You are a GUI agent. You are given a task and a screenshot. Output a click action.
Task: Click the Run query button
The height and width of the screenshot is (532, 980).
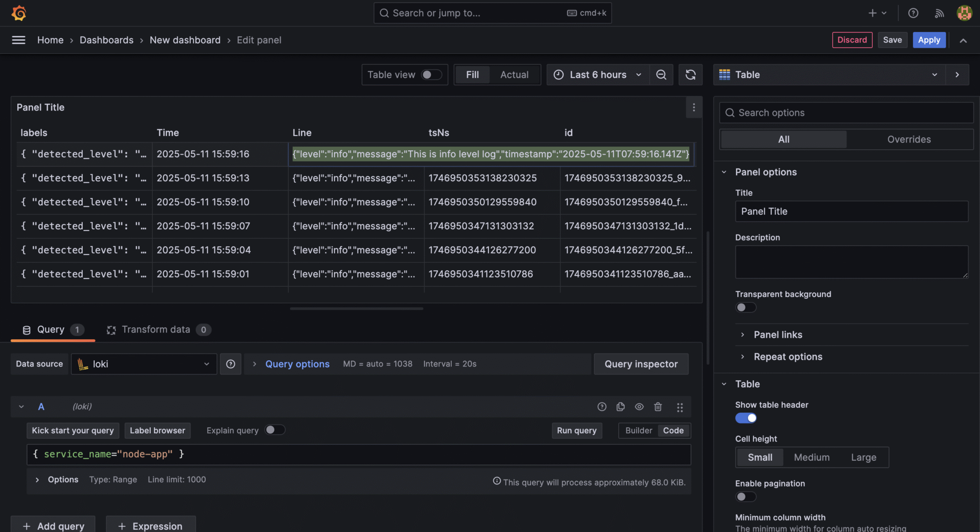[x=577, y=430]
